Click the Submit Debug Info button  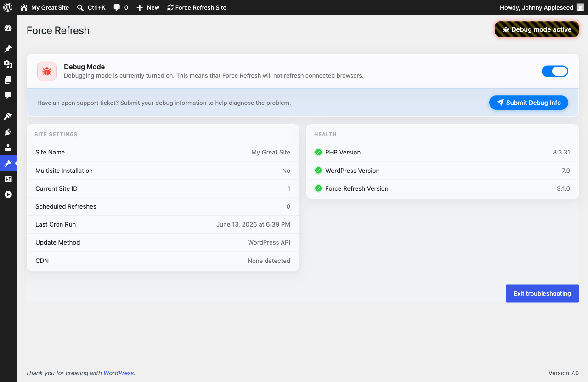coord(529,103)
